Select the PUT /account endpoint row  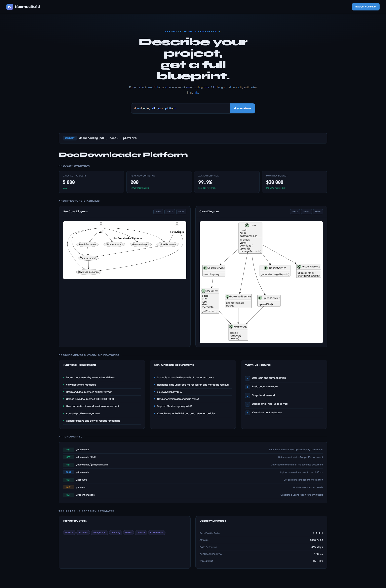coord(193,487)
